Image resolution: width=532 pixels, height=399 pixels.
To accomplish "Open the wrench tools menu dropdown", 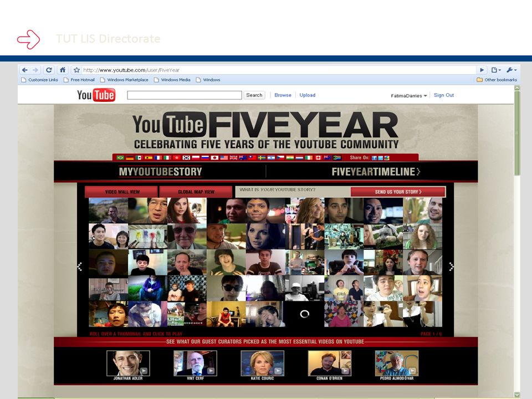I will click(511, 70).
